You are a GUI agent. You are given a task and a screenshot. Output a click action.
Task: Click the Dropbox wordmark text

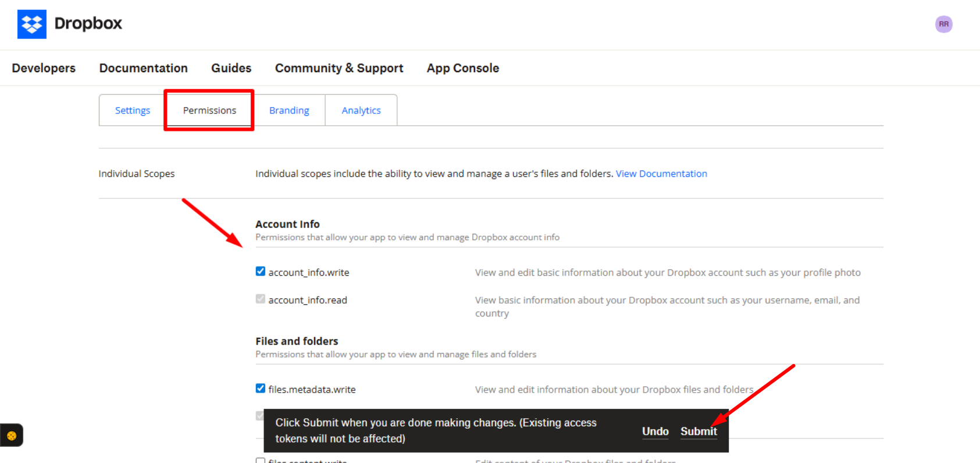click(88, 23)
